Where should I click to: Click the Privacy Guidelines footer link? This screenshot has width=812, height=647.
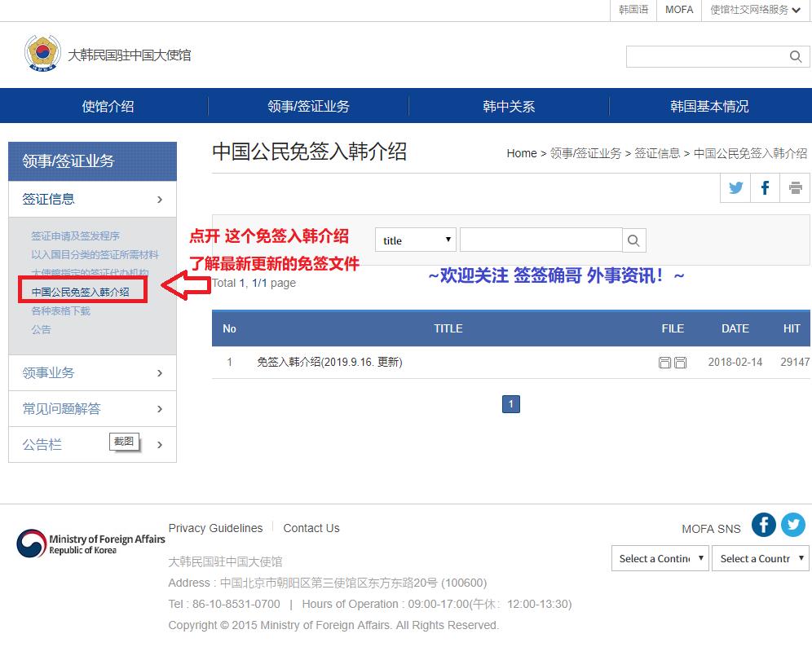point(215,528)
